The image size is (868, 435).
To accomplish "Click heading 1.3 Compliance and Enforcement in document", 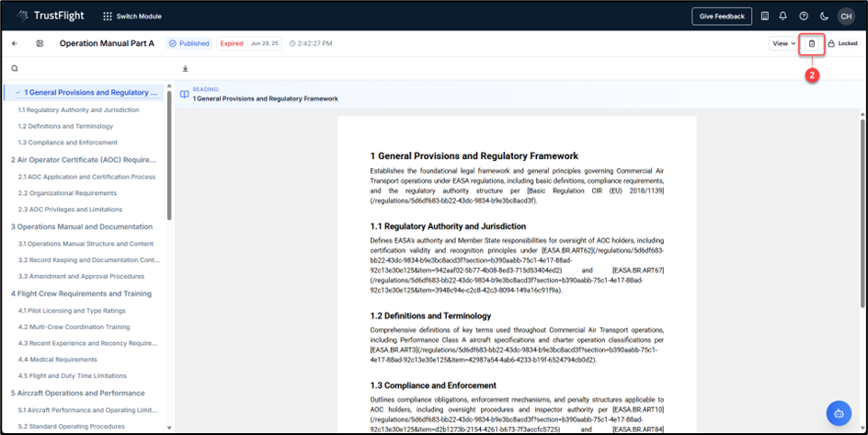I will tap(433, 385).
